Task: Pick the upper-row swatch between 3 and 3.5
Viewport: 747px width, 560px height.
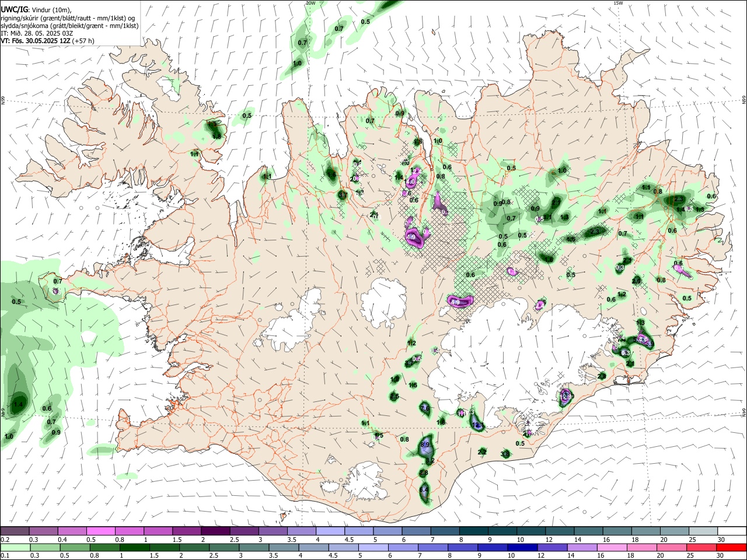Action: (273, 531)
